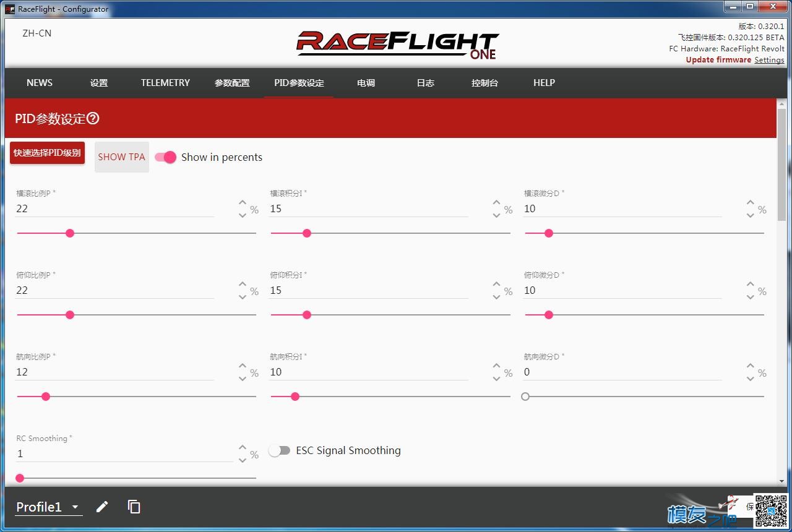Click the 横滚比例P value field
The height and width of the screenshot is (532, 792).
pos(115,209)
